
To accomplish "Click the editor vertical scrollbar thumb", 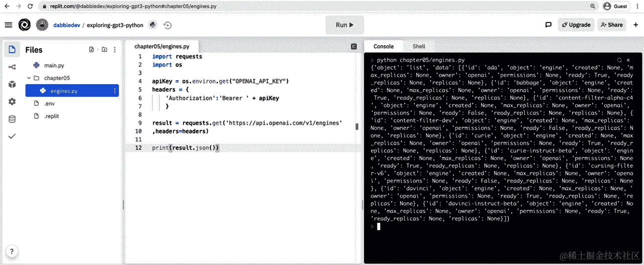I will (x=357, y=127).
